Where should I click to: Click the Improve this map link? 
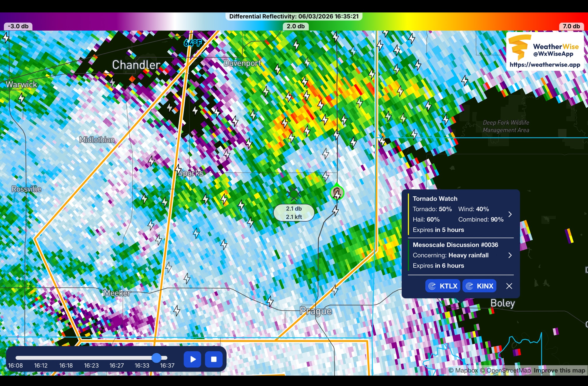(559, 370)
